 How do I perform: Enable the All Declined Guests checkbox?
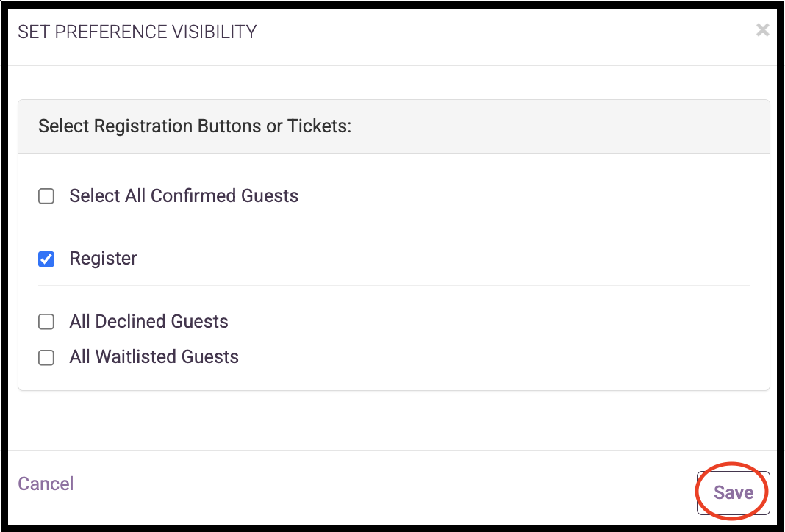click(x=46, y=321)
